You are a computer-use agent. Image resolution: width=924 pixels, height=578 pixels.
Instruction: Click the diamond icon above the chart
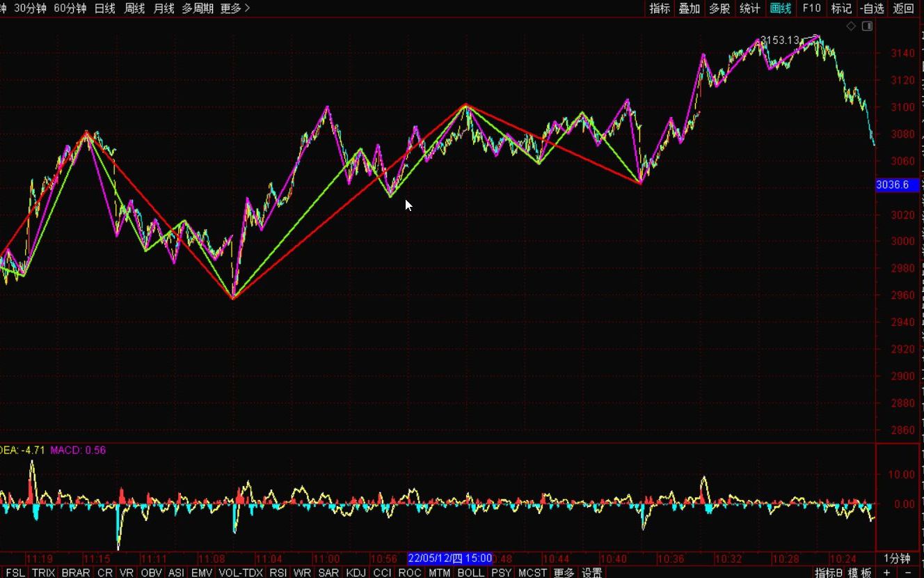[x=851, y=26]
